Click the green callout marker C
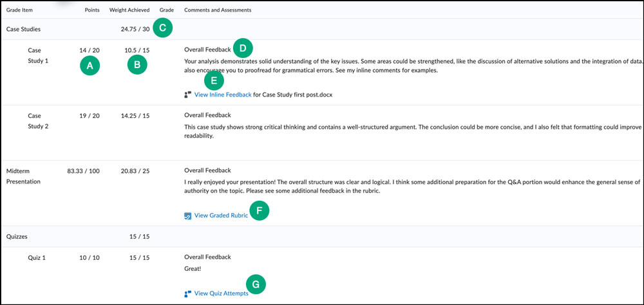The image size is (644, 305). coord(163,28)
